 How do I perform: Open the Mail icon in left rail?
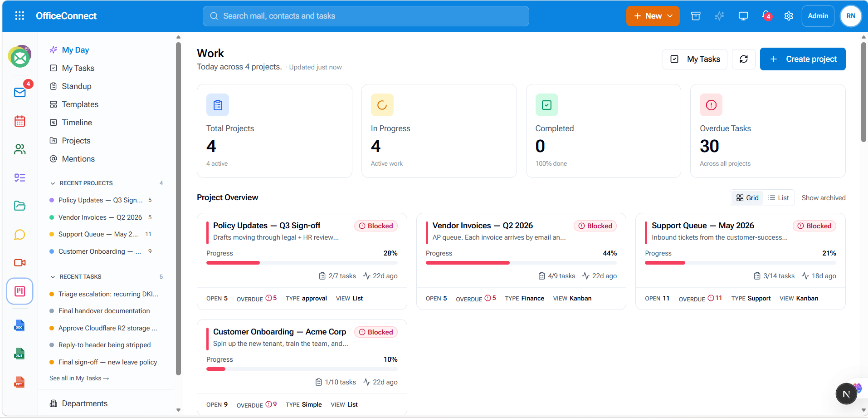(x=20, y=93)
